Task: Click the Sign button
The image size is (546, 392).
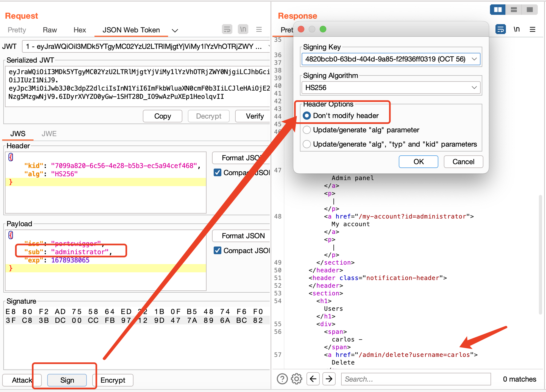Action: [67, 380]
